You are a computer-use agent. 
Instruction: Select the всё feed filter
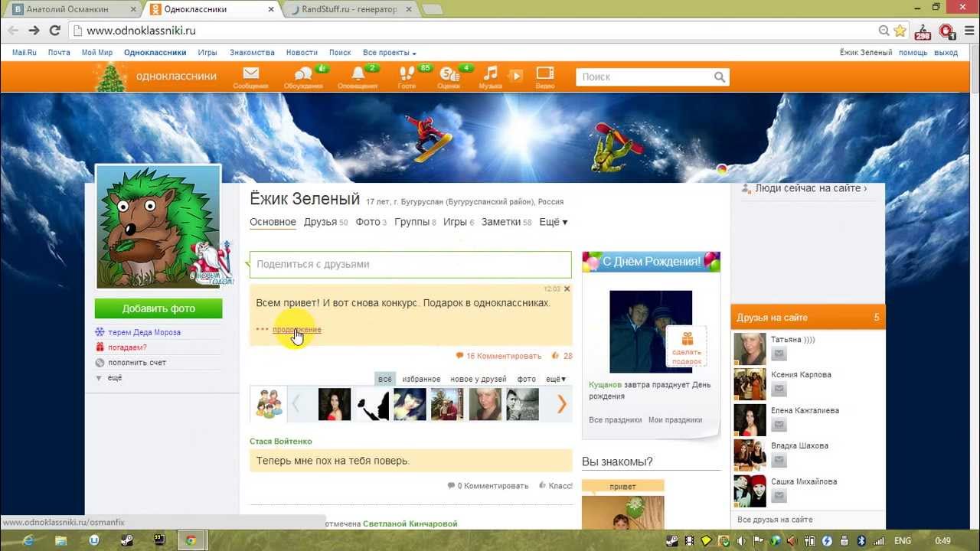click(384, 379)
